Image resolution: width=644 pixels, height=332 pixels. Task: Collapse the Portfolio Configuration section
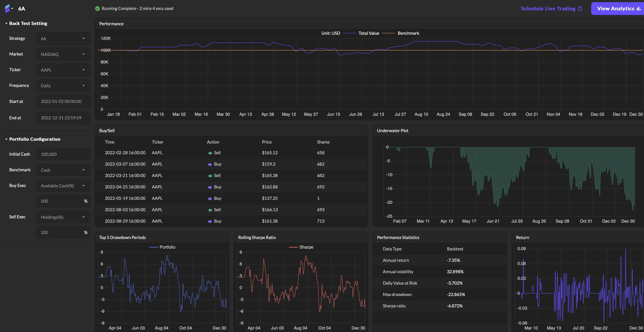tap(7, 139)
